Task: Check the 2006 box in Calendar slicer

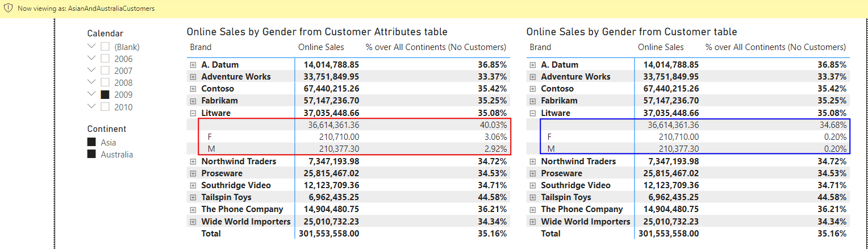Action: (105, 59)
